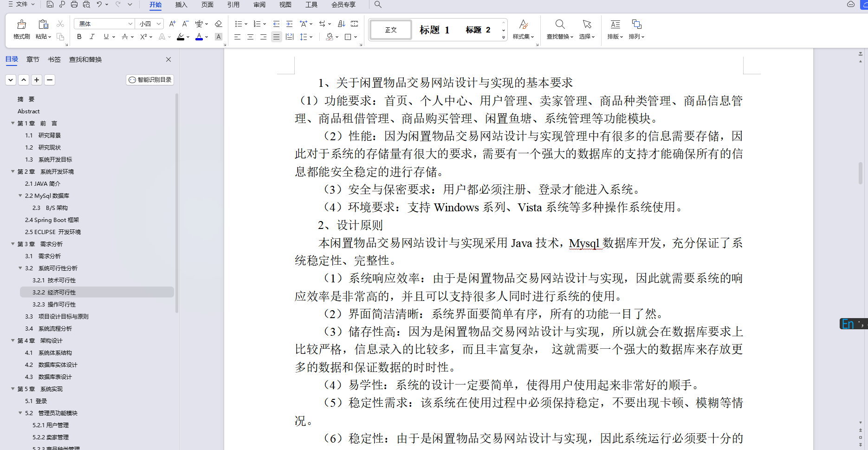Click the minus button in outline toolbar
The width and height of the screenshot is (868, 450).
coord(50,80)
